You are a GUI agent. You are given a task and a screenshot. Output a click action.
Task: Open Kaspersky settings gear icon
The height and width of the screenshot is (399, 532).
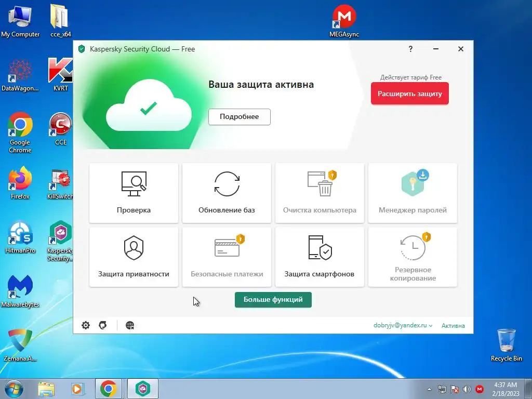click(x=86, y=325)
